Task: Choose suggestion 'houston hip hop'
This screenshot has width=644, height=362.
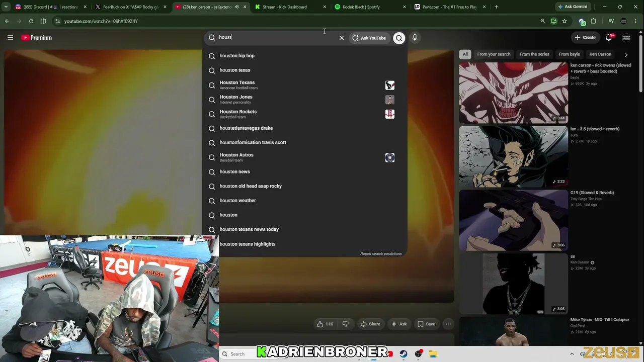Action: pos(305,56)
